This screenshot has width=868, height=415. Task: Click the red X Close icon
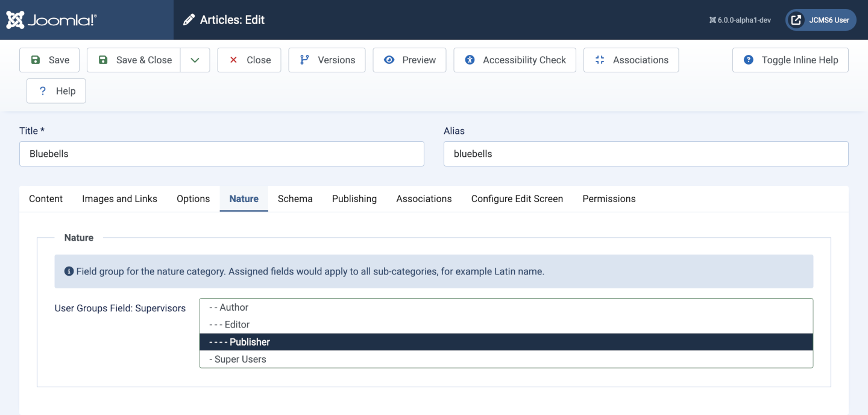tap(233, 60)
